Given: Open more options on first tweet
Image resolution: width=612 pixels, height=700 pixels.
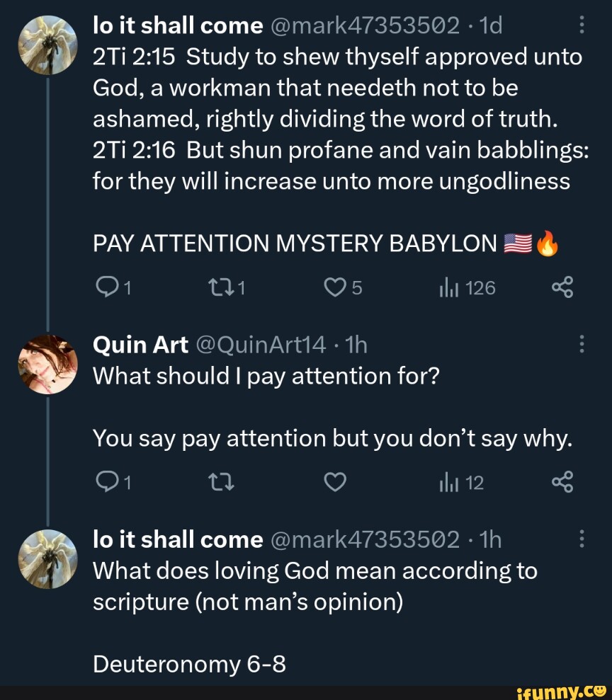Looking at the screenshot, I should (x=582, y=26).
